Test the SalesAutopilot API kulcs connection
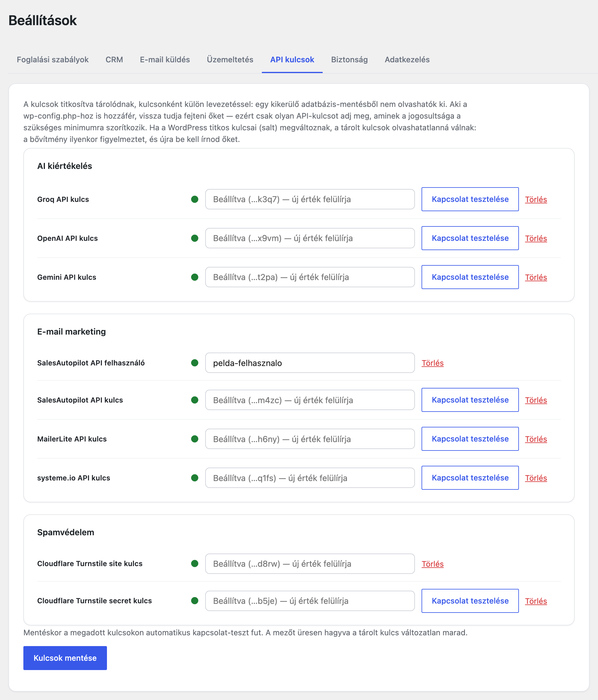 click(x=470, y=400)
